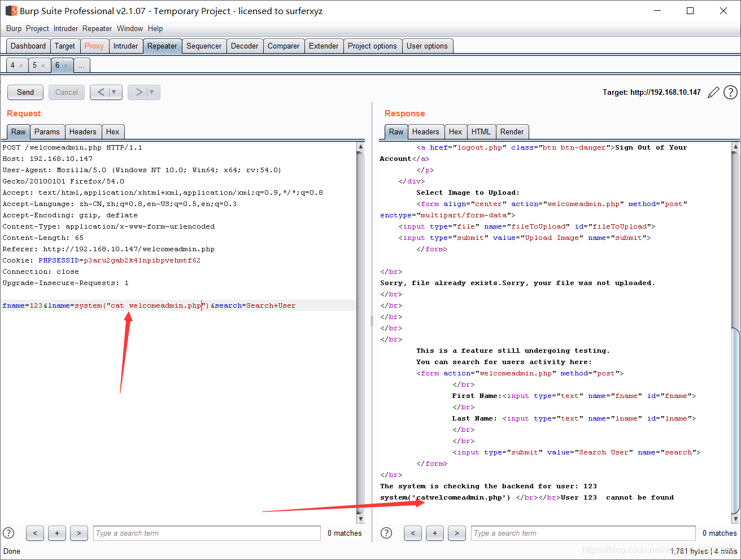
Task: Click the Cancel button
Action: click(67, 92)
